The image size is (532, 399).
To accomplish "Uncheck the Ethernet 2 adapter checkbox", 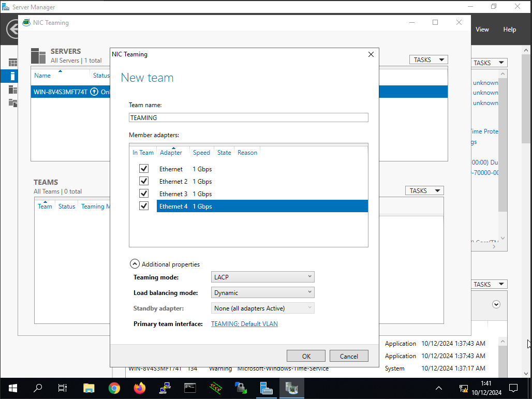I will coord(144,181).
